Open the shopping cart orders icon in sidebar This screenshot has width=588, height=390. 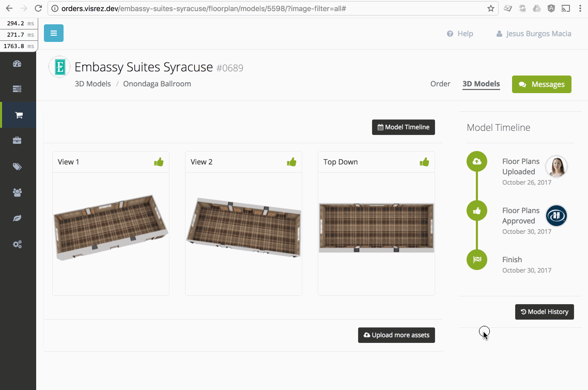coord(19,115)
